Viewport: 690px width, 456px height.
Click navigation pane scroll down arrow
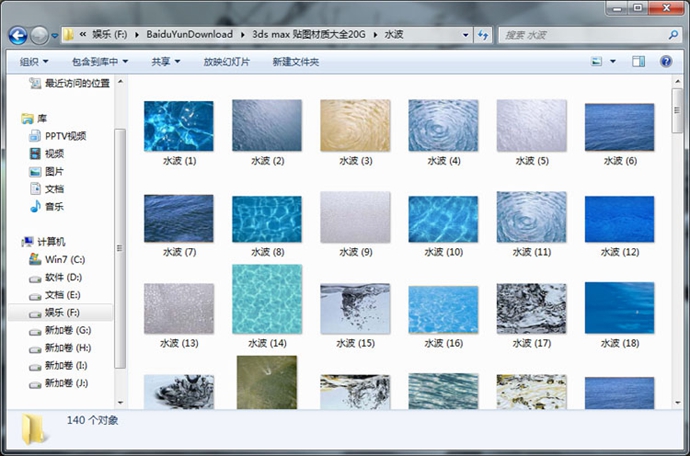[120, 402]
